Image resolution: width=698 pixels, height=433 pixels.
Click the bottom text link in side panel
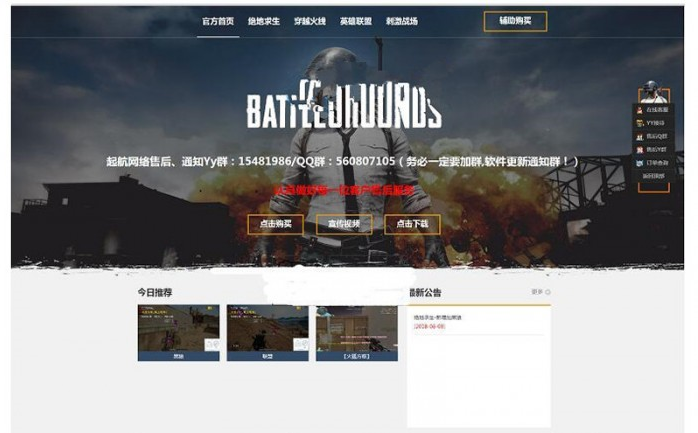click(653, 176)
